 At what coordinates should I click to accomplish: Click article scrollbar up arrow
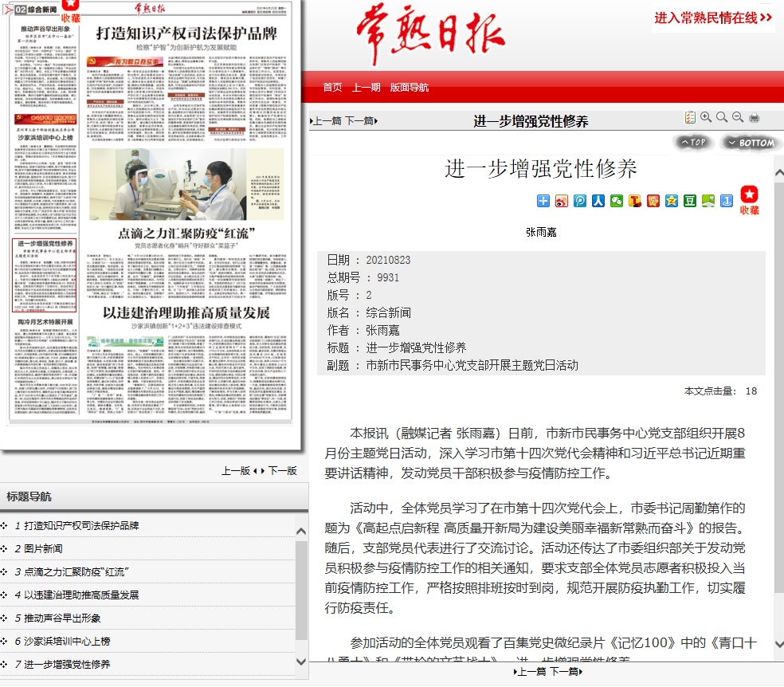point(779,173)
